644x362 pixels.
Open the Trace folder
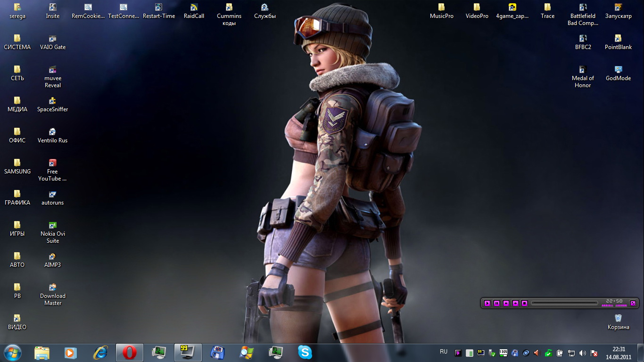click(x=548, y=11)
